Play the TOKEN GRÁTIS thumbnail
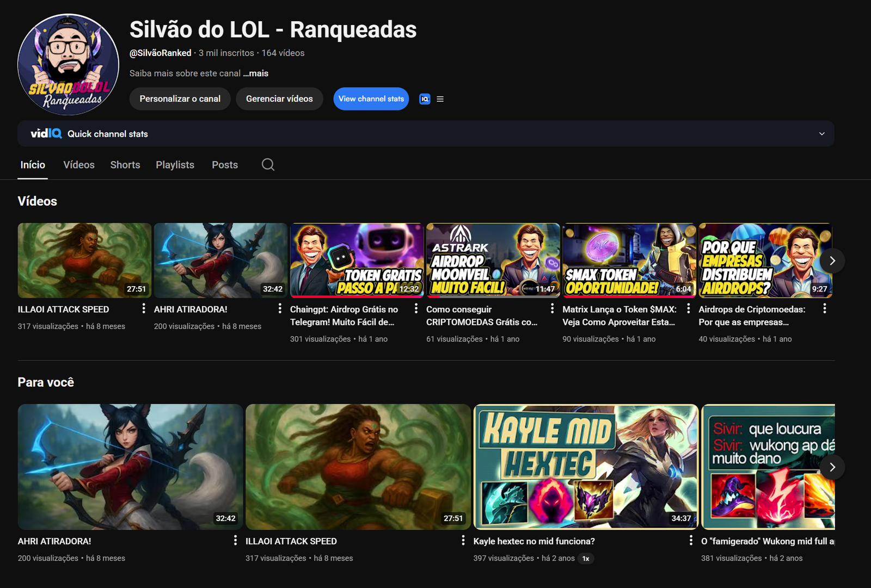This screenshot has height=588, width=871. click(357, 261)
